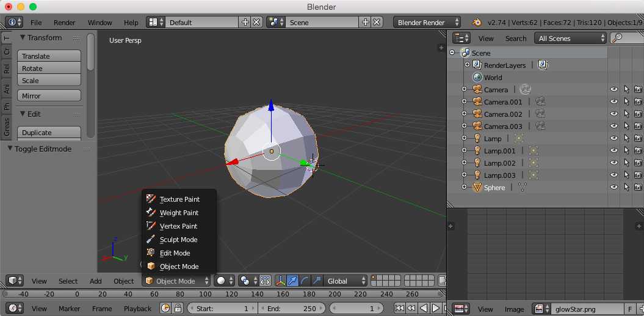Screen dimensions: 644x316
Task: Open the Timeline editor type icon
Action: (15, 308)
